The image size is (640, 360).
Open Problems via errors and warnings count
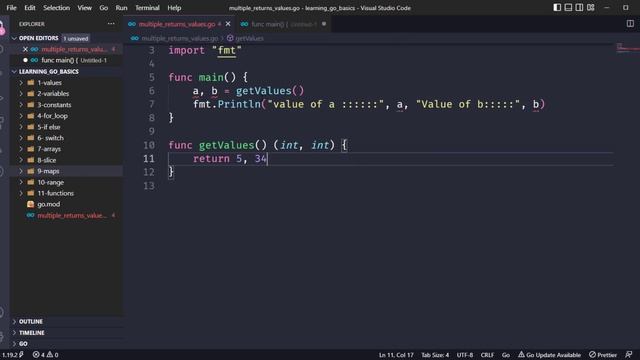pyautogui.click(x=45, y=355)
